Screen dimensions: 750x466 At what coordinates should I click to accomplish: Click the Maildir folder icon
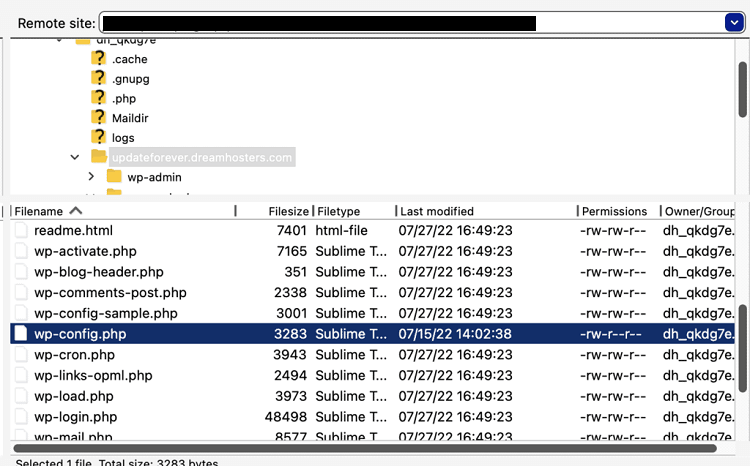(98, 118)
